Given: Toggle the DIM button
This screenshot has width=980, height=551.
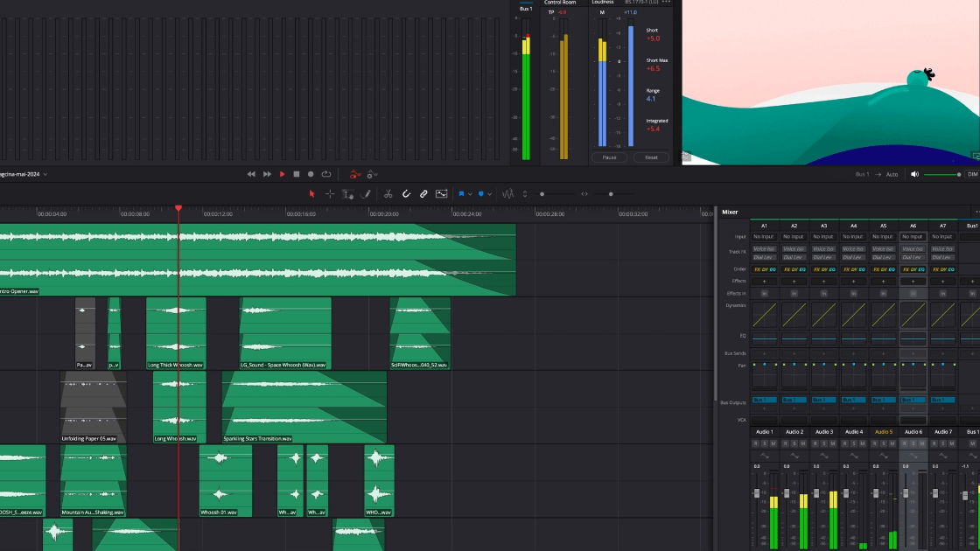Looking at the screenshot, I should click(x=972, y=174).
